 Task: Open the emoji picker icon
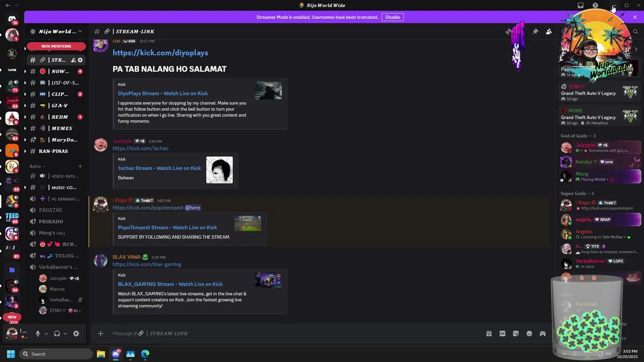tap(529, 333)
